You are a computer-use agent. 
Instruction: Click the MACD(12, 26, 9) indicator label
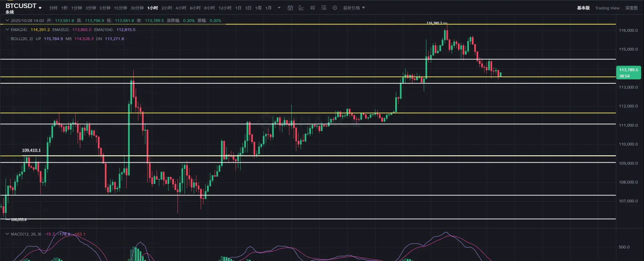[26, 234]
